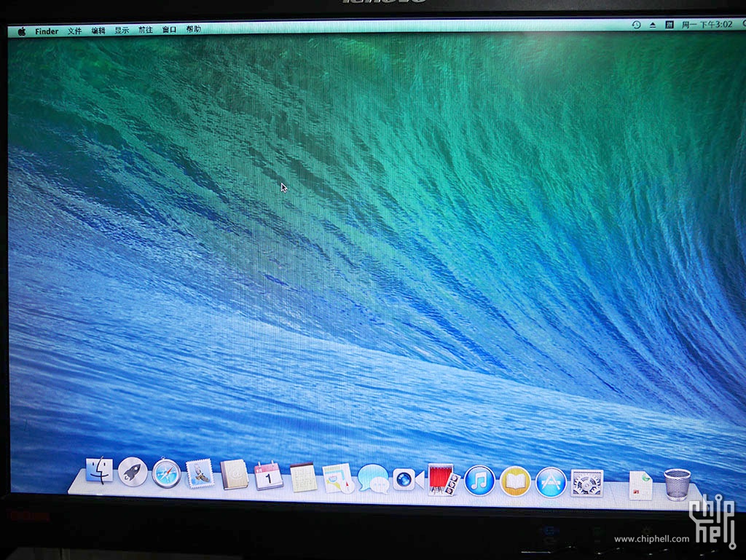Open Photo Booth red curtain icon

444,480
